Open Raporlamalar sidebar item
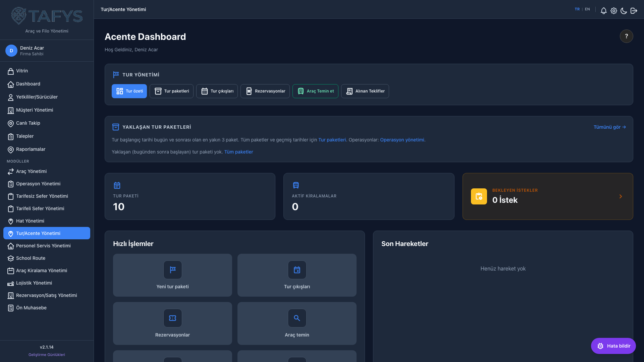Image resolution: width=644 pixels, height=362 pixels. coord(47,149)
